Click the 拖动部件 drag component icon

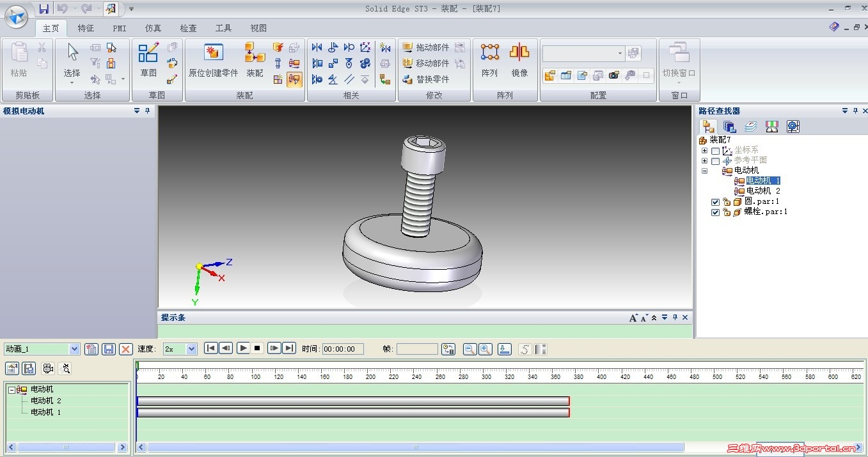coord(408,47)
